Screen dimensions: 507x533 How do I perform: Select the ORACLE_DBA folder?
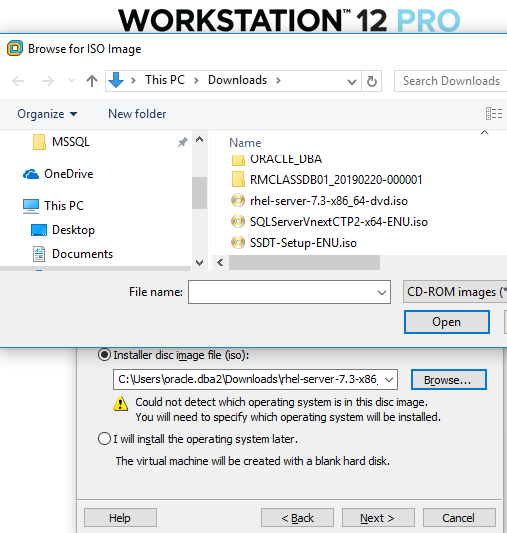pyautogui.click(x=285, y=159)
